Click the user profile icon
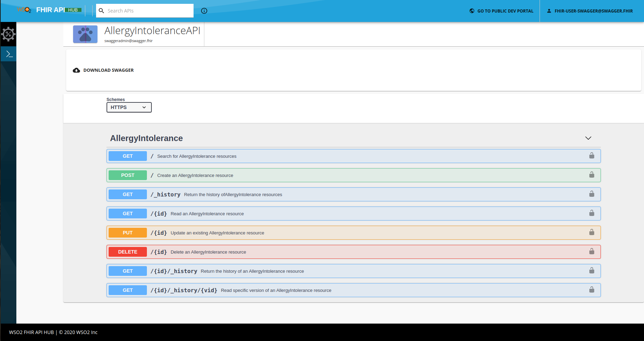Screen dimensions: 644x341 coord(549,11)
